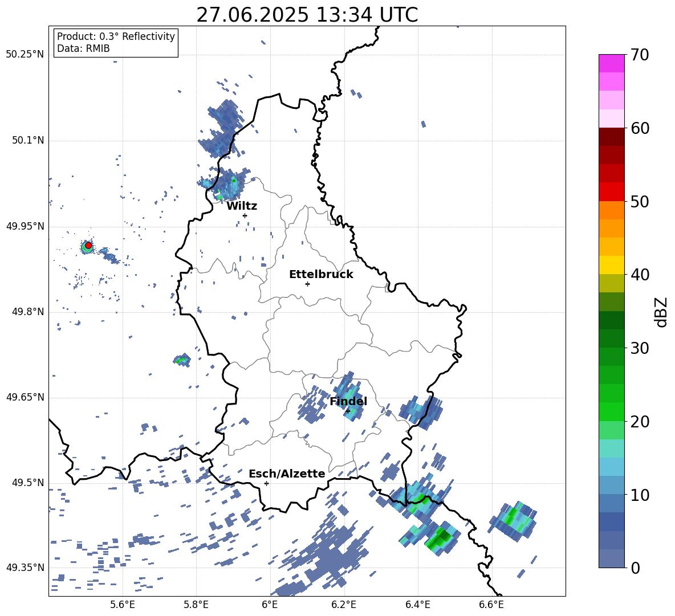Pick the dark green colorbar segment near 35
Screen dimensions: 675x616
(x=611, y=320)
